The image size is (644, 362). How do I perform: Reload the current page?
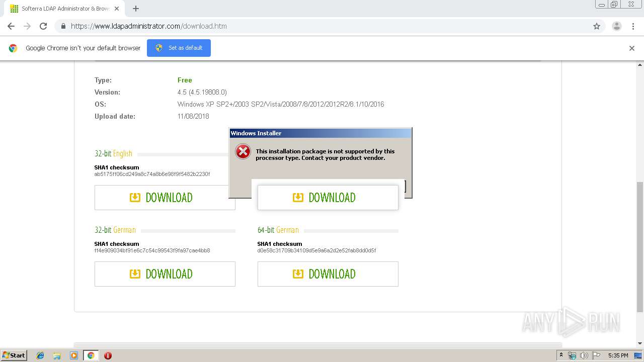coord(43,26)
